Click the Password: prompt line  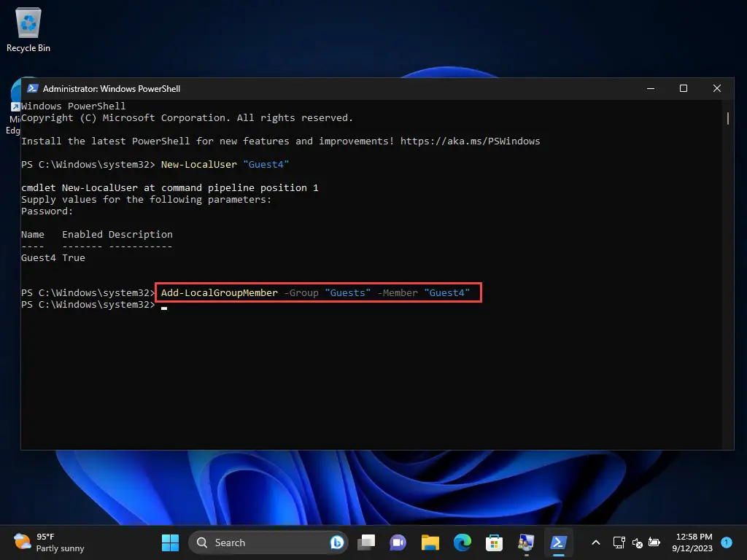pos(47,211)
